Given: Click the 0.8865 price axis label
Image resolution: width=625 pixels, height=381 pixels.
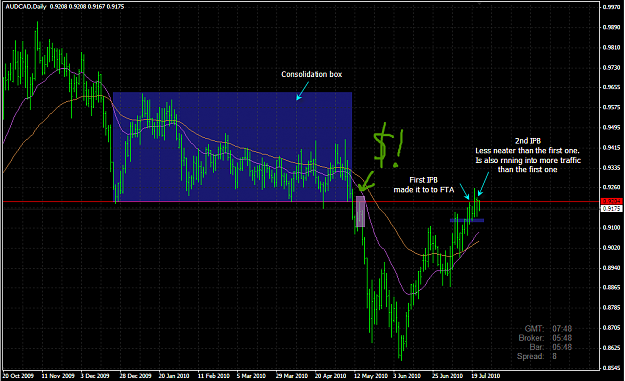Looking at the screenshot, I should [611, 287].
